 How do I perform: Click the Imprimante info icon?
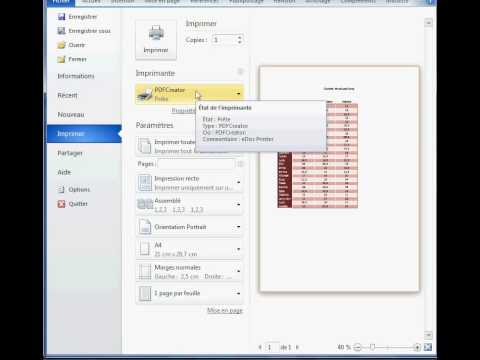[240, 72]
